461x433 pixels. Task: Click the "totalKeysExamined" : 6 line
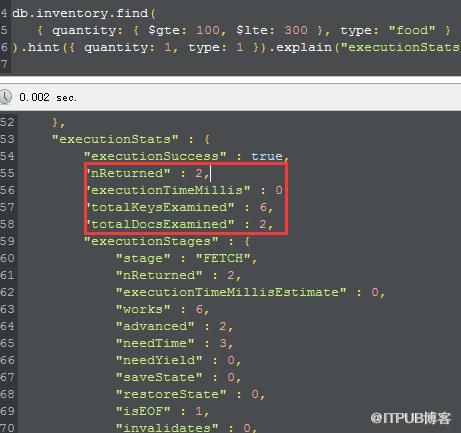(x=180, y=207)
